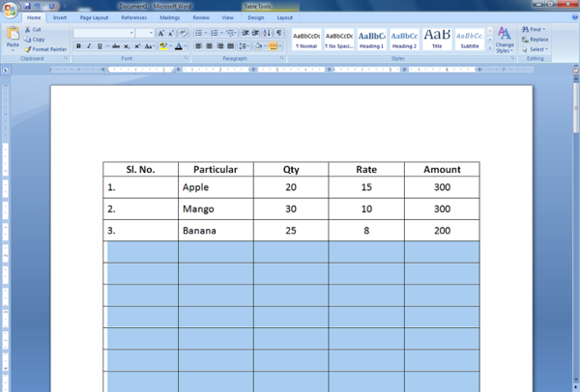Open the Font size combo box

pyautogui.click(x=145, y=33)
